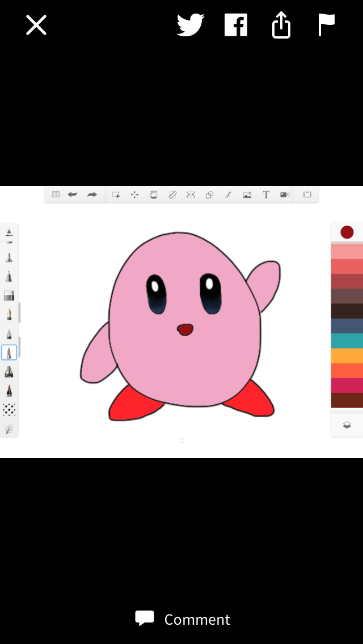Viewport: 363px width, 644px height.
Task: Open the Layers panel icon
Action: point(347,425)
